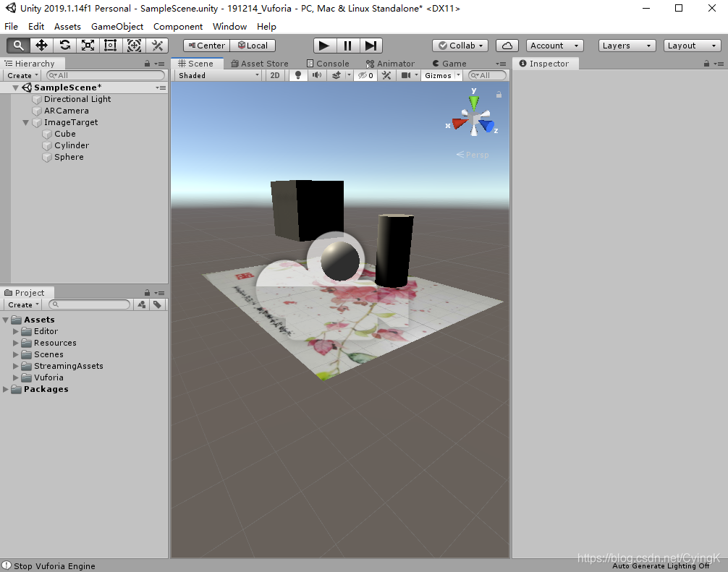The width and height of the screenshot is (728, 572).
Task: Select ARCamera in Hierarchy
Action: (66, 111)
